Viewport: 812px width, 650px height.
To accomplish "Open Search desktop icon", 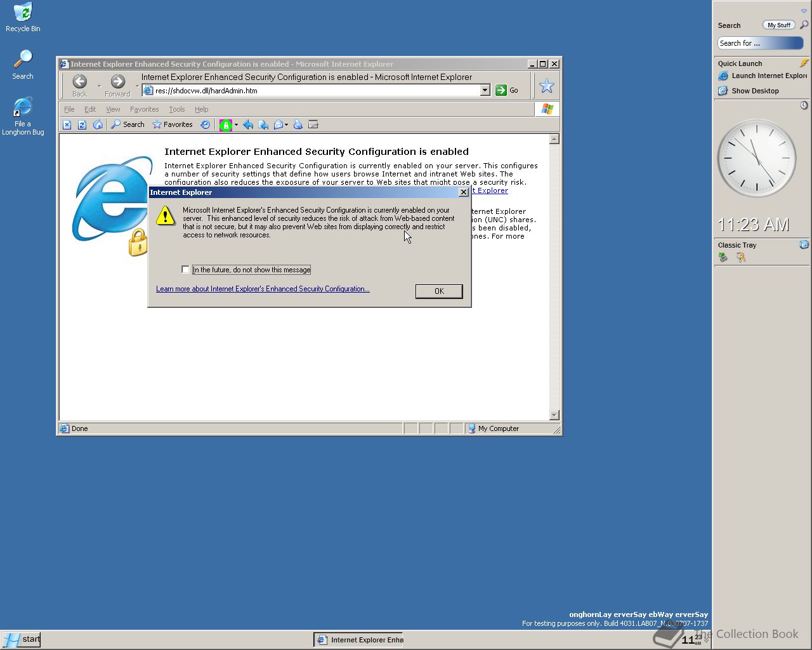I will [x=23, y=65].
